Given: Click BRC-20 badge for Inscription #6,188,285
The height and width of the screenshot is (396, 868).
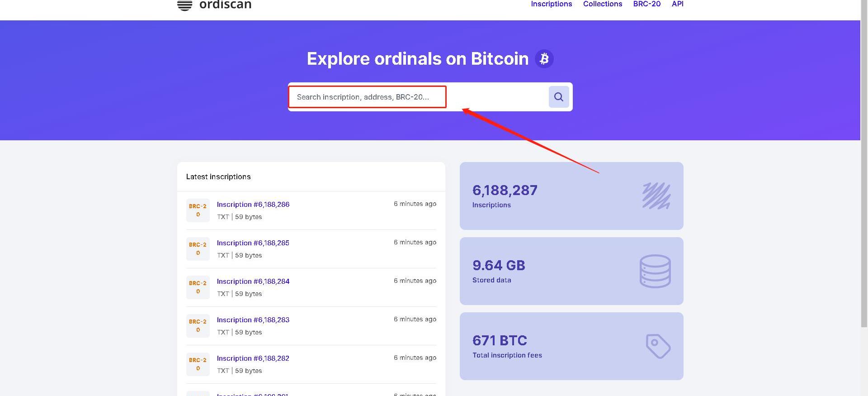Looking at the screenshot, I should [198, 249].
